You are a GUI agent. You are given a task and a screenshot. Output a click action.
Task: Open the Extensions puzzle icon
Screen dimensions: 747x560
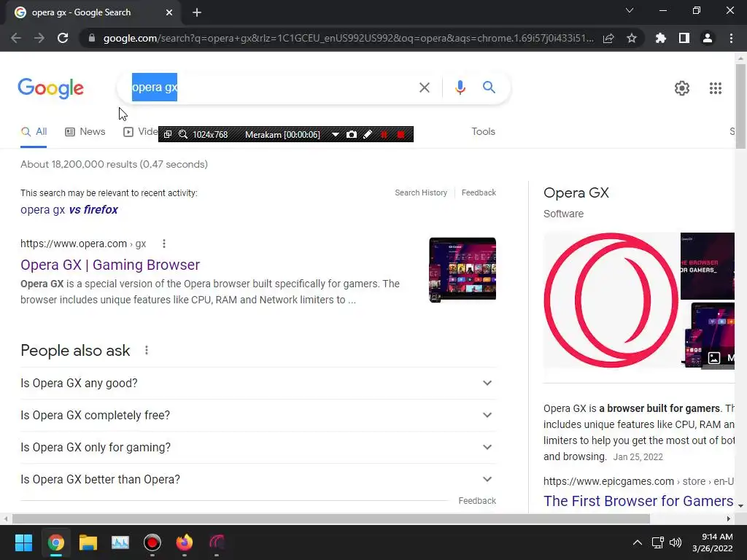(660, 38)
